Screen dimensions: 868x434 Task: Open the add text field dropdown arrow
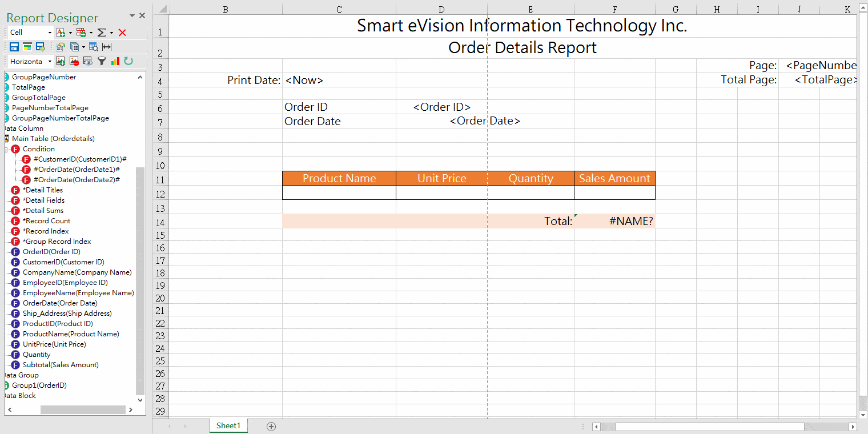[x=70, y=33]
